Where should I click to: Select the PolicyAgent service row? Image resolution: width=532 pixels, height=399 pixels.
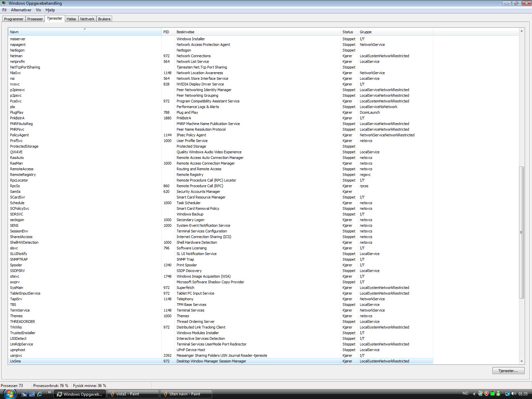[220, 135]
